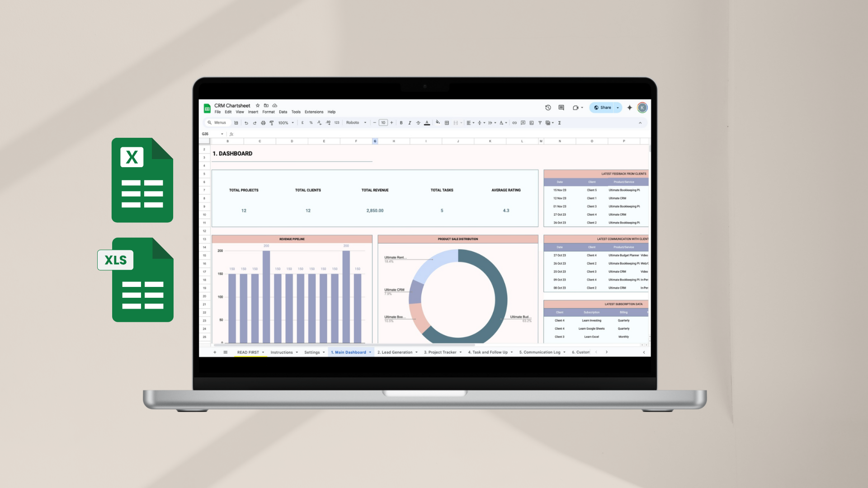Star the CRM Chartsheet document
Image resolution: width=868 pixels, height=488 pixels.
[258, 106]
